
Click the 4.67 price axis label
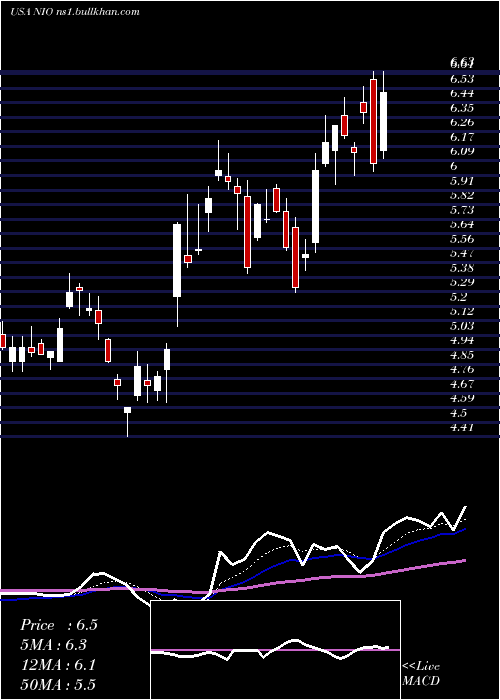pyautogui.click(x=462, y=384)
